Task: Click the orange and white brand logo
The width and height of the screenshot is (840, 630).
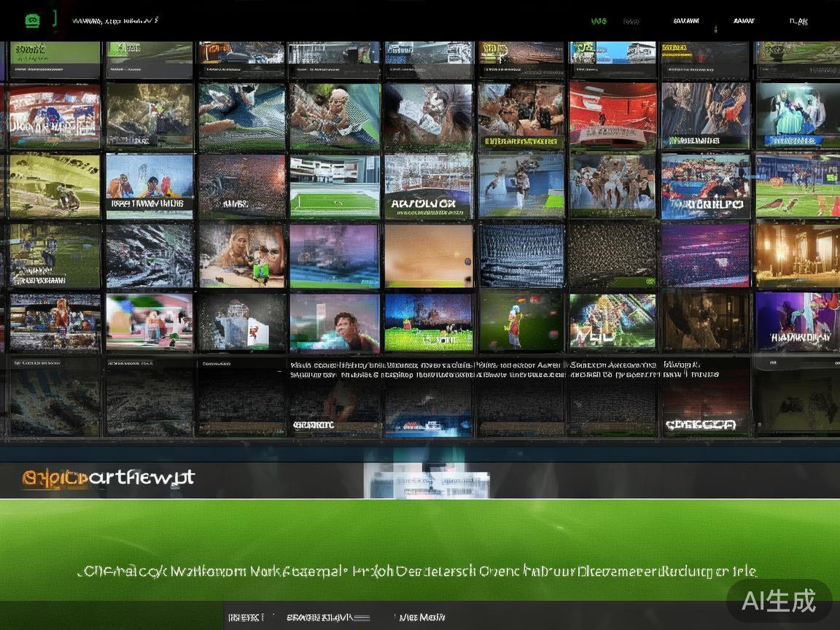Action: click(109, 478)
